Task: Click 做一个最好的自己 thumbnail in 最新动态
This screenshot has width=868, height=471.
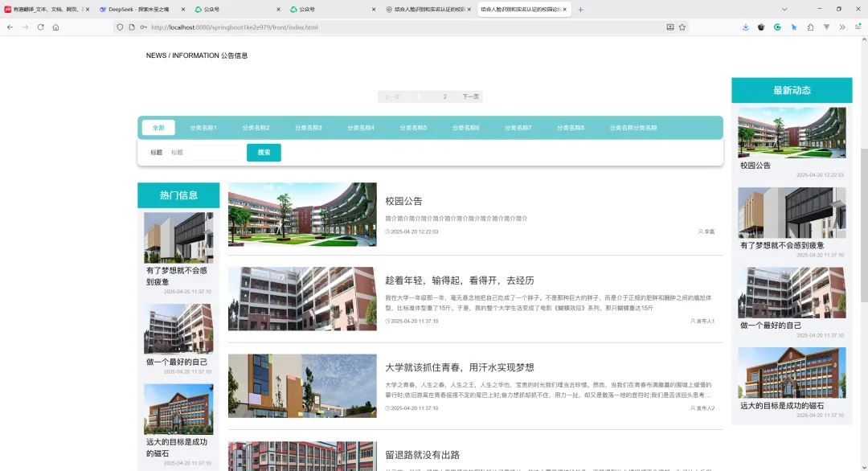Action: click(792, 293)
